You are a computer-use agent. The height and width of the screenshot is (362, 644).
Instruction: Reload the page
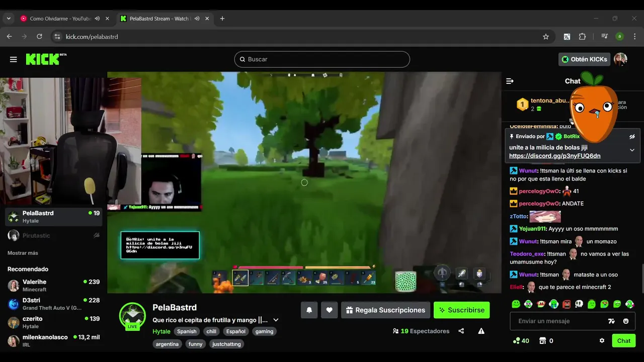(39, 37)
